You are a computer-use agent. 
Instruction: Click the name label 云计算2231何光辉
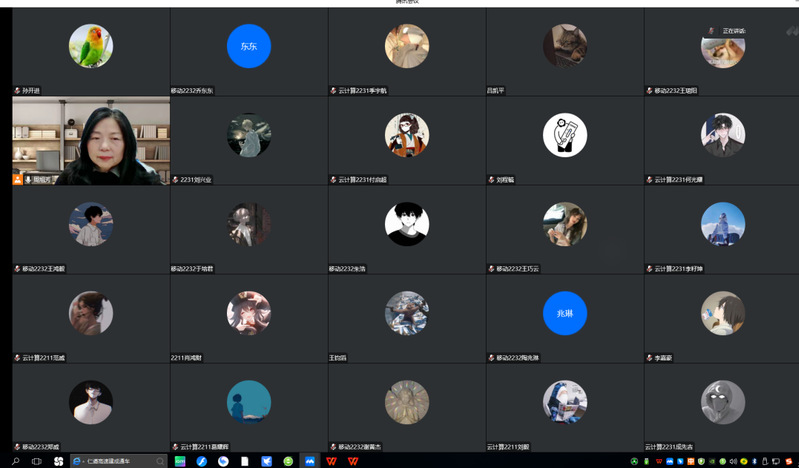pyautogui.click(x=678, y=180)
